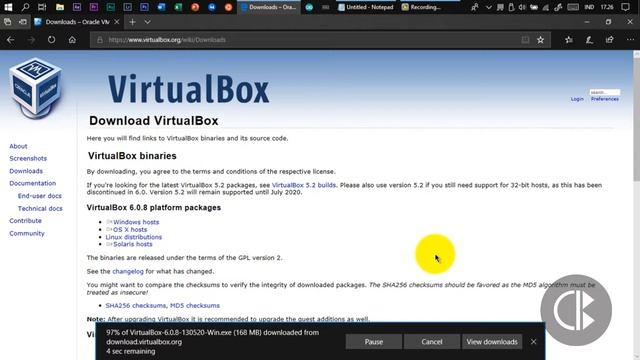Screen dimensions: 640x360
Task: Open PowerPoint from the taskbar
Action: tap(195, 7)
